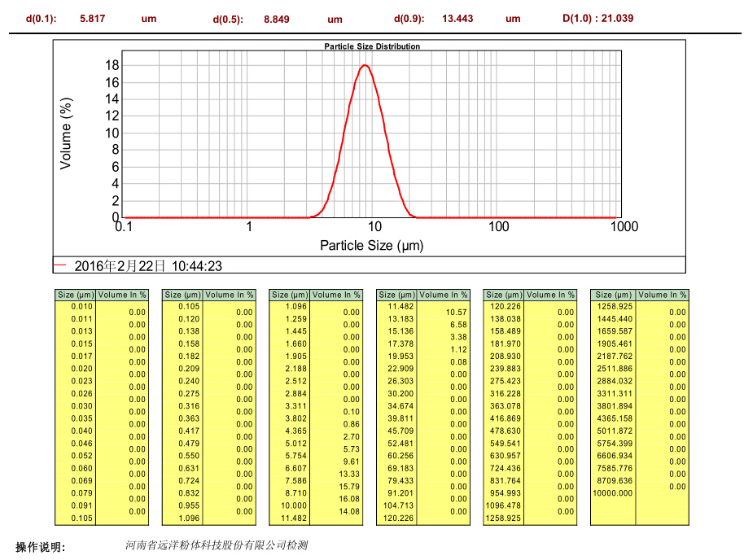Select the size cell 0.010

tap(81, 306)
